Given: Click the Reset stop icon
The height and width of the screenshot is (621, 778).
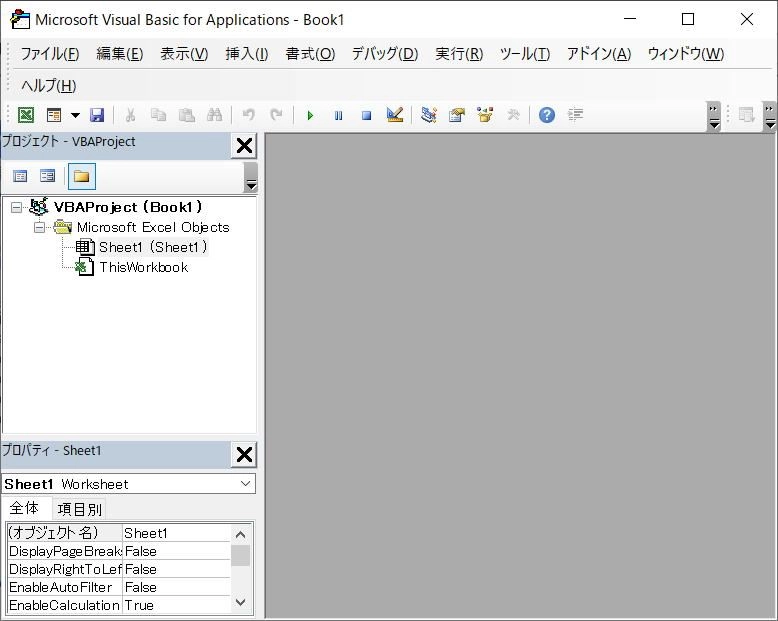Looking at the screenshot, I should (x=367, y=116).
